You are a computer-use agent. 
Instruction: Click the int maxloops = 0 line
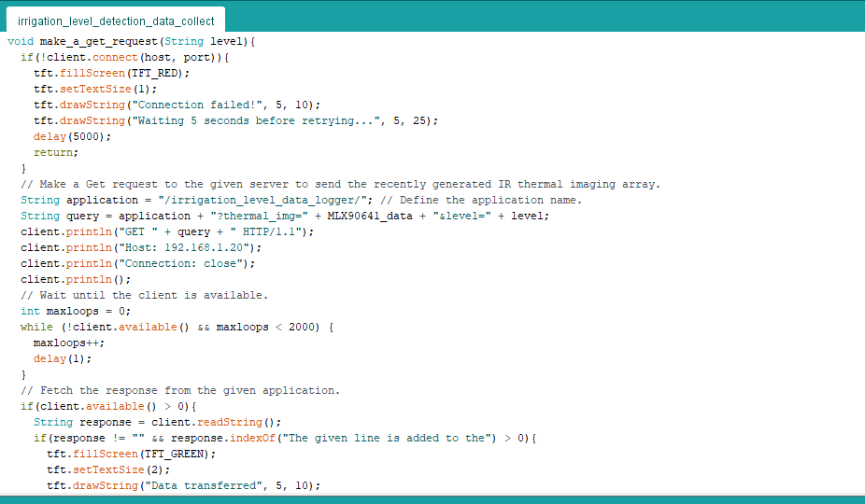point(76,311)
